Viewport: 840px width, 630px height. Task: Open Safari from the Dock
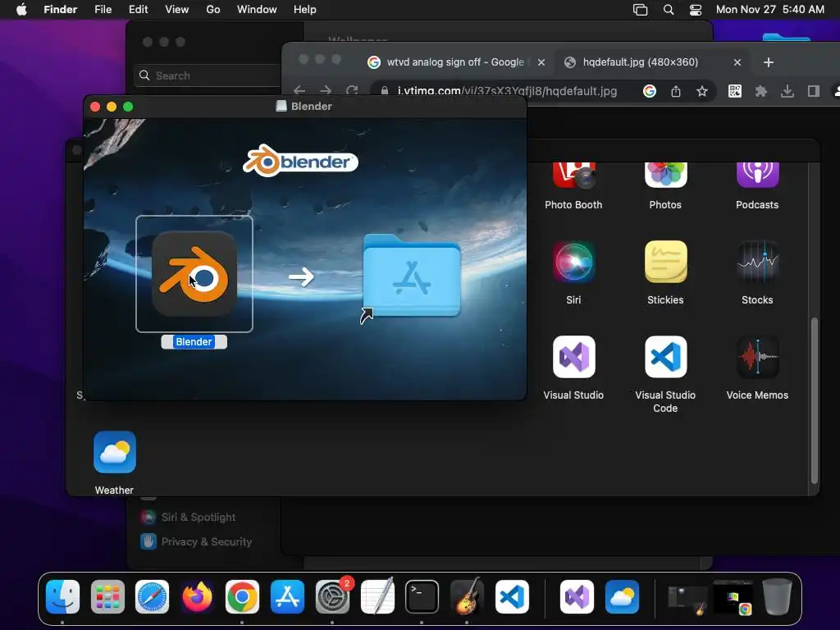(x=152, y=597)
